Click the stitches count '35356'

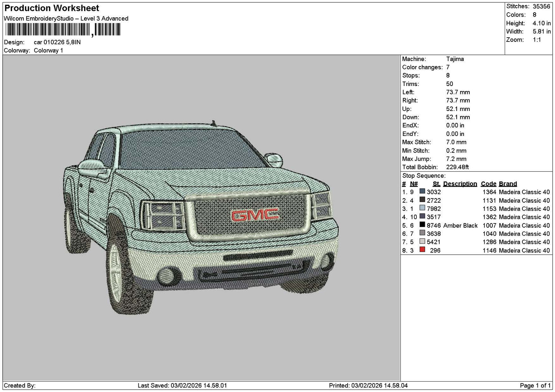coord(542,7)
